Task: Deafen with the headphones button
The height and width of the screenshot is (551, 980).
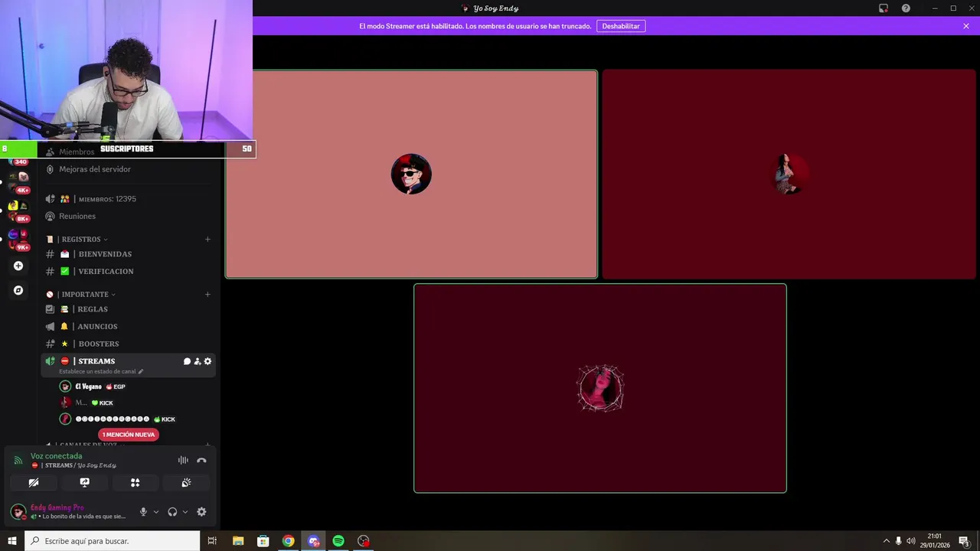Action: pos(172,512)
